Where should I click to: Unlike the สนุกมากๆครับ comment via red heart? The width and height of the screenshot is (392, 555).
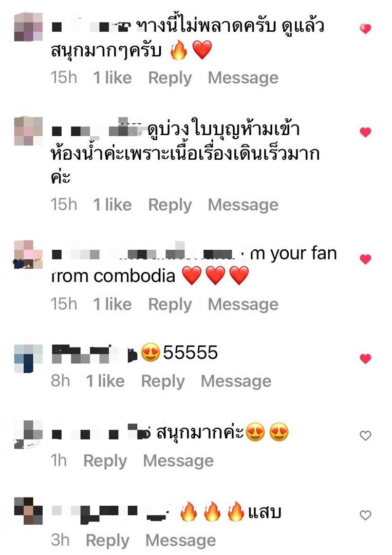[365, 29]
